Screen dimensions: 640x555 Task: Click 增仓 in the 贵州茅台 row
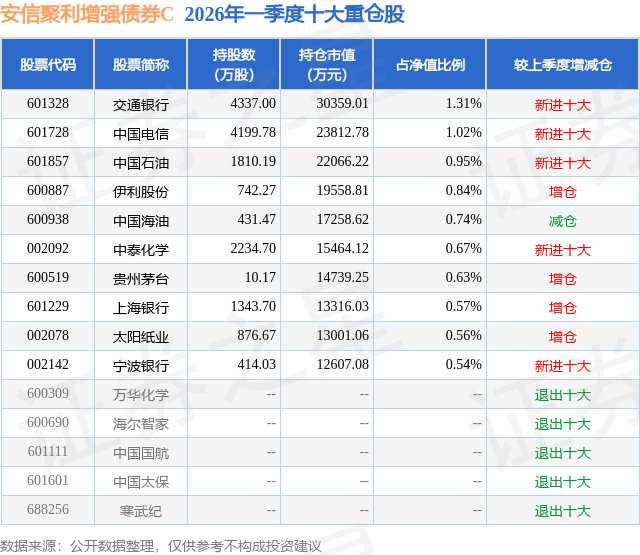(x=563, y=279)
